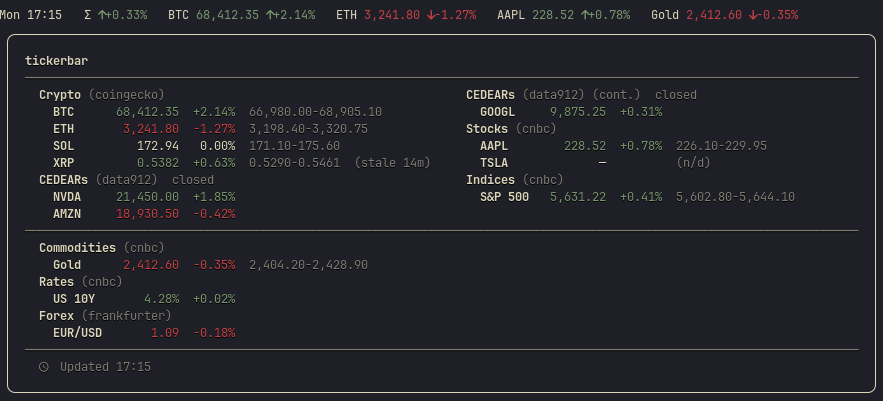Open the Stocks (cnbc) section header
The image size is (883, 401).
pos(511,129)
